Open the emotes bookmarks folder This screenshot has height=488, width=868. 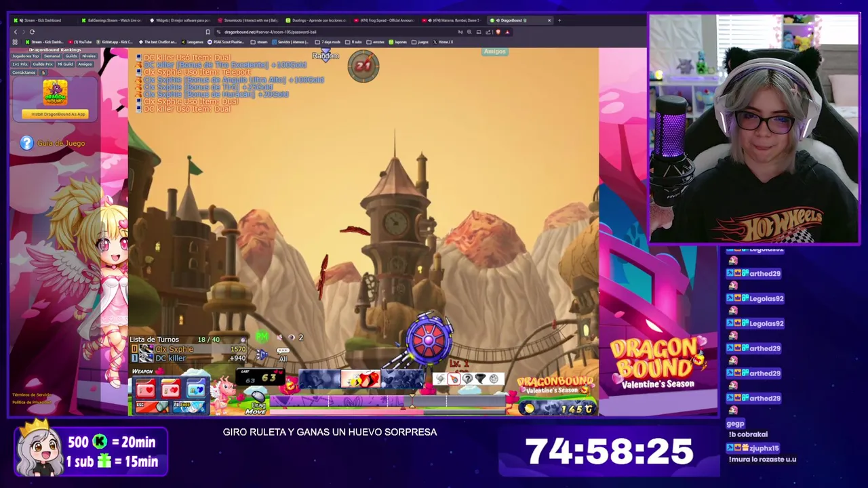[375, 42]
